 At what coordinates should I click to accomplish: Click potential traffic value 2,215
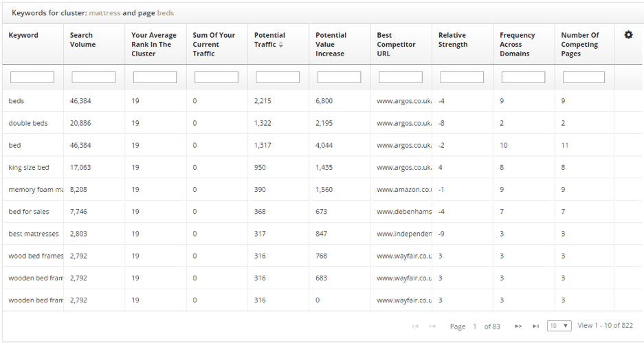coord(263,101)
